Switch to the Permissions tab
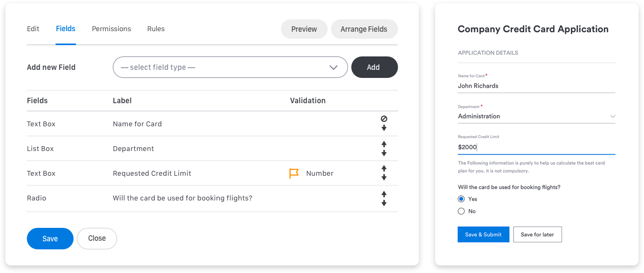 pos(111,29)
